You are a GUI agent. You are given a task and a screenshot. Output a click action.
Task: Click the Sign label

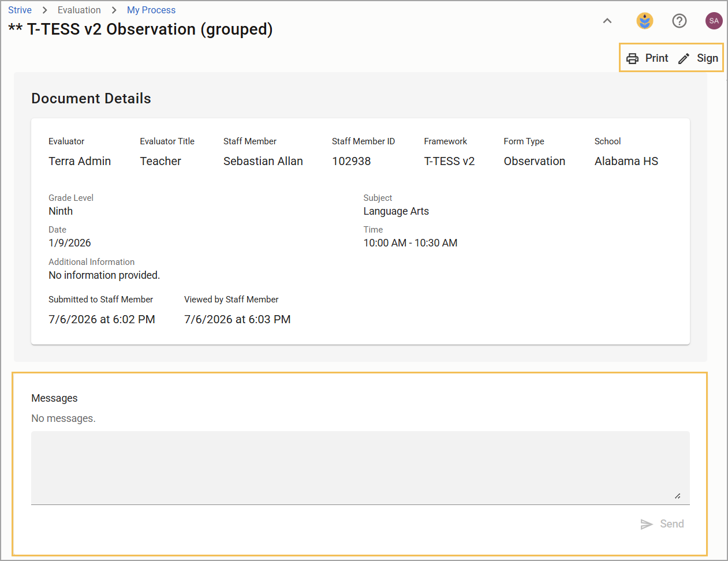[x=707, y=58]
